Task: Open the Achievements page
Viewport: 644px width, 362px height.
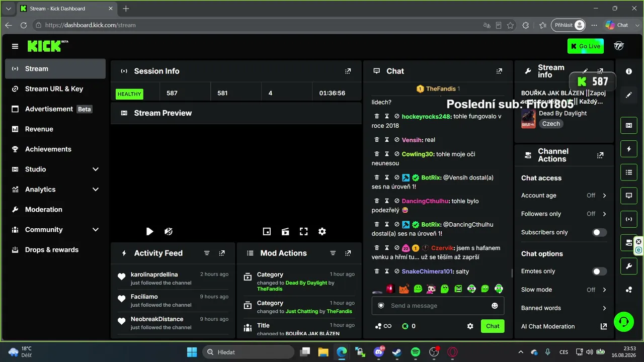Action: [55, 149]
